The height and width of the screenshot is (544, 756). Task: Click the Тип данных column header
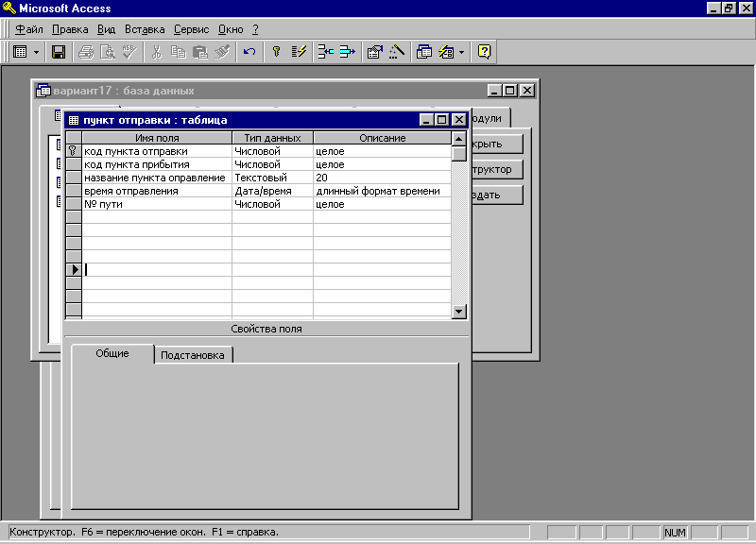coord(272,138)
